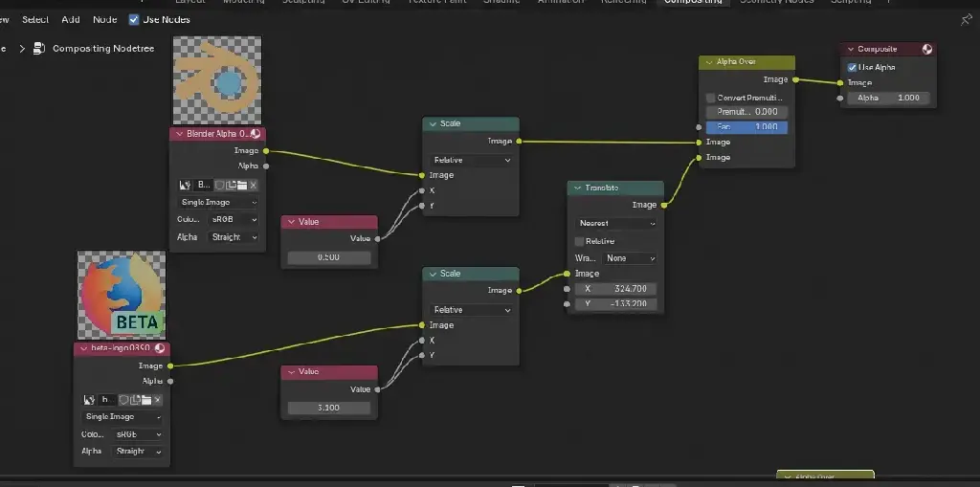
Task: Open the Add menu
Action: click(x=71, y=19)
